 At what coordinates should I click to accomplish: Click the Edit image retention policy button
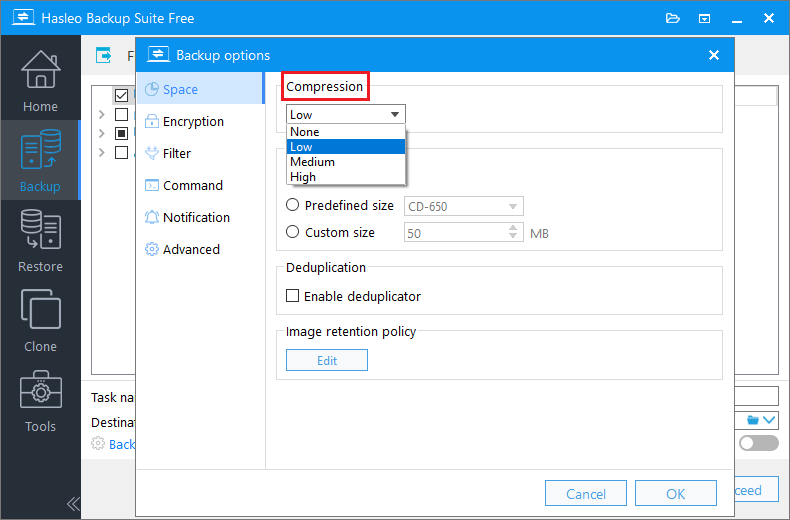click(327, 360)
